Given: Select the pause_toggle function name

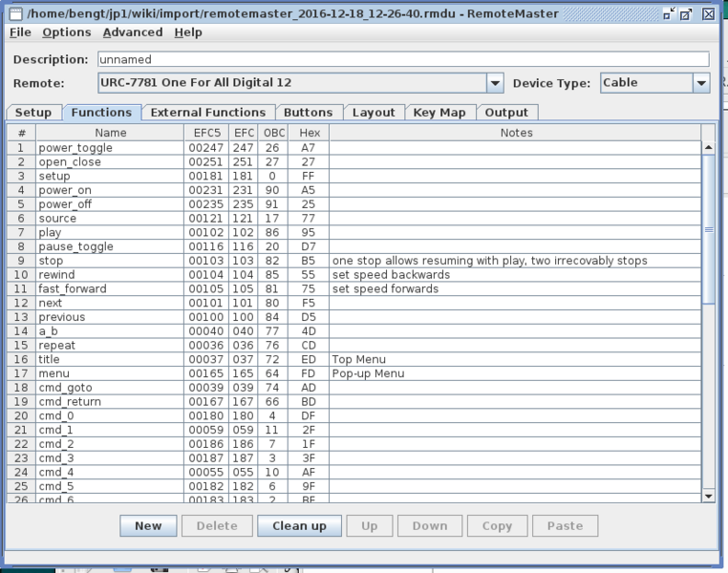Looking at the screenshot, I should (x=110, y=246).
